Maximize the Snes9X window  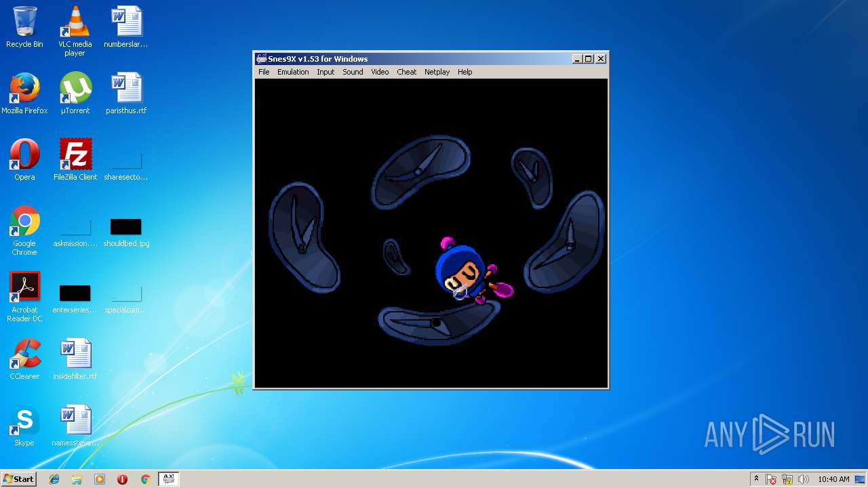[588, 59]
